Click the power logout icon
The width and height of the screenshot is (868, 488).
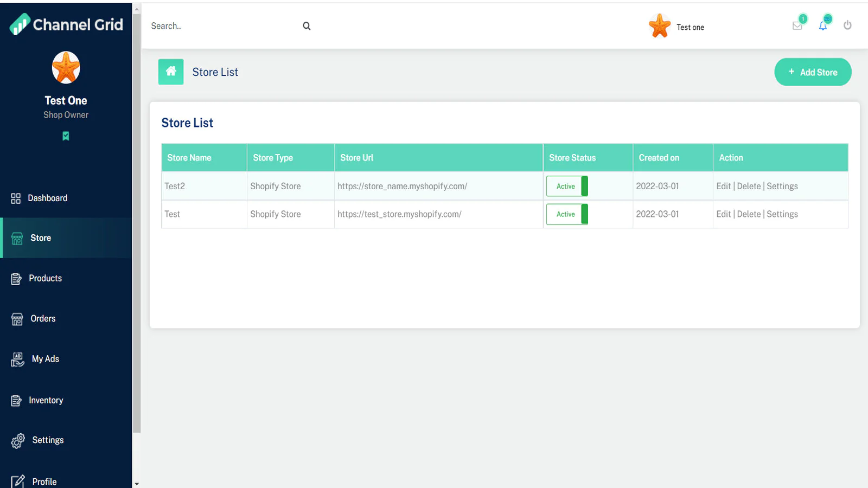pyautogui.click(x=847, y=25)
